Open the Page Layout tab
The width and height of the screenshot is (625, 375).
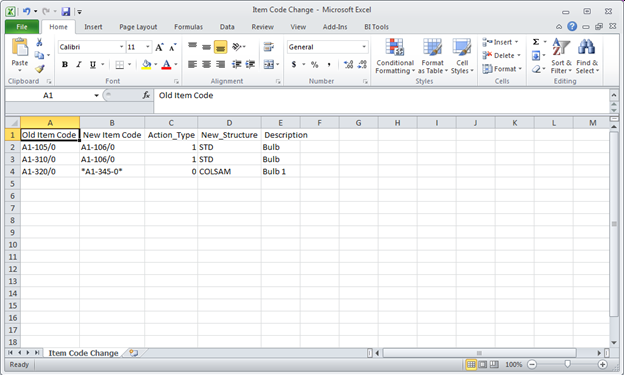tap(138, 27)
